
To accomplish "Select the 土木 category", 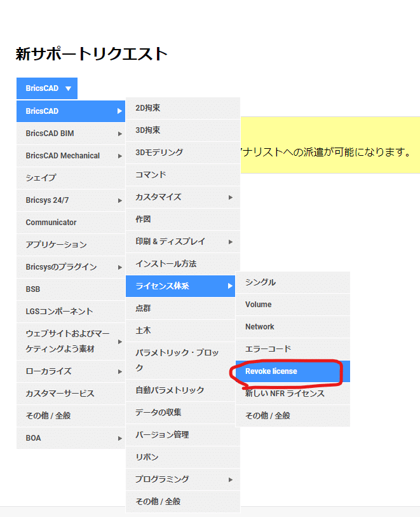I will [180, 331].
